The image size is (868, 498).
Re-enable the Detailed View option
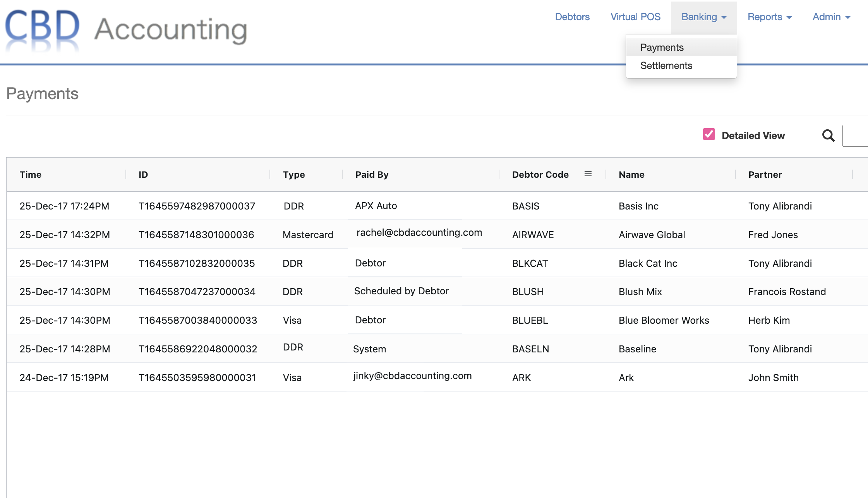click(708, 135)
